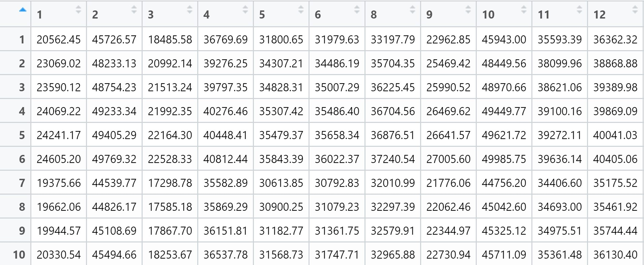Click cell value 20562.45
644x265 pixels.
[x=59, y=39]
